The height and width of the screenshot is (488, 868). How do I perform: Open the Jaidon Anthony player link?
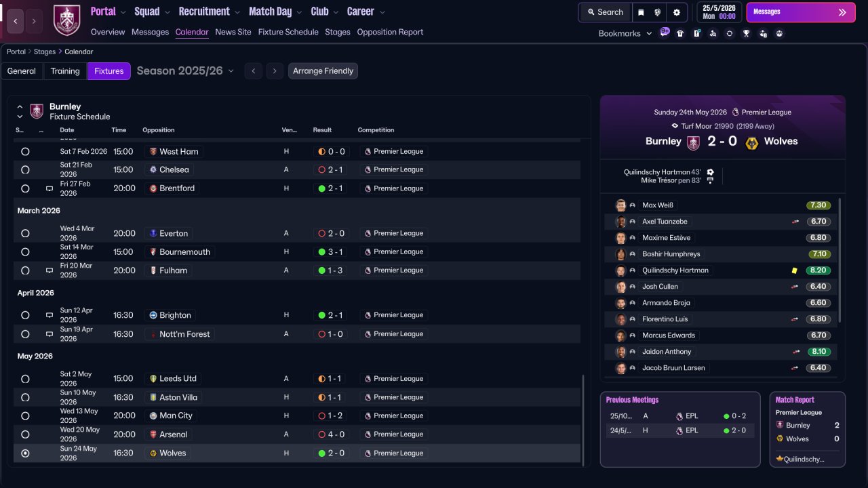(667, 352)
